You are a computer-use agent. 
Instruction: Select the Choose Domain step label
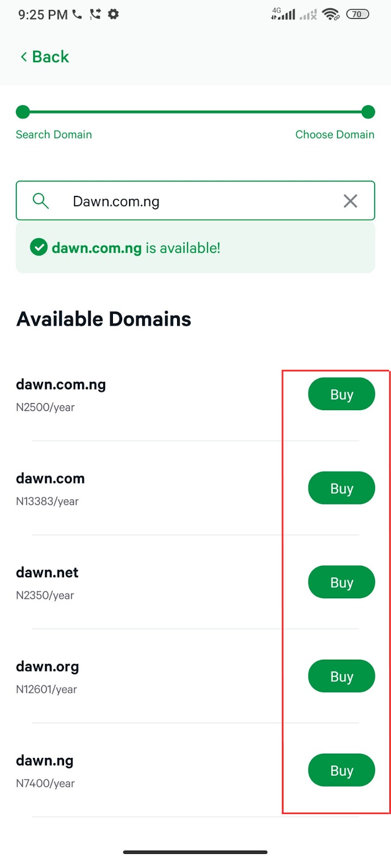click(335, 135)
